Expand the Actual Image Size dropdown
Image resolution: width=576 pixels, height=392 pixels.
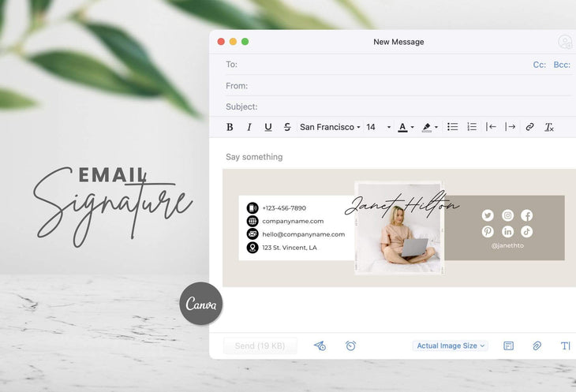tap(451, 345)
